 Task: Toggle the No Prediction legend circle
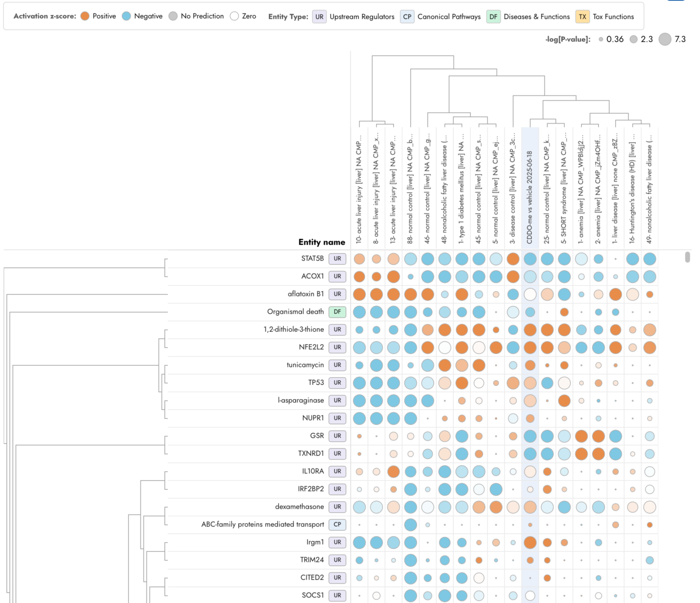point(173,16)
